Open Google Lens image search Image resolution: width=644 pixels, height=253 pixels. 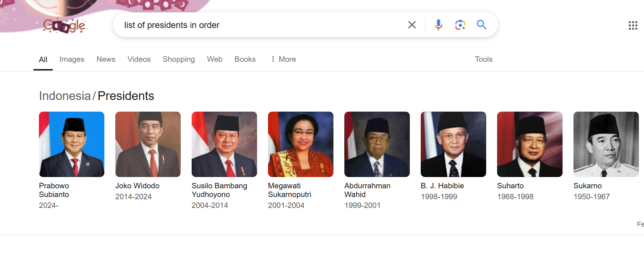click(x=460, y=25)
